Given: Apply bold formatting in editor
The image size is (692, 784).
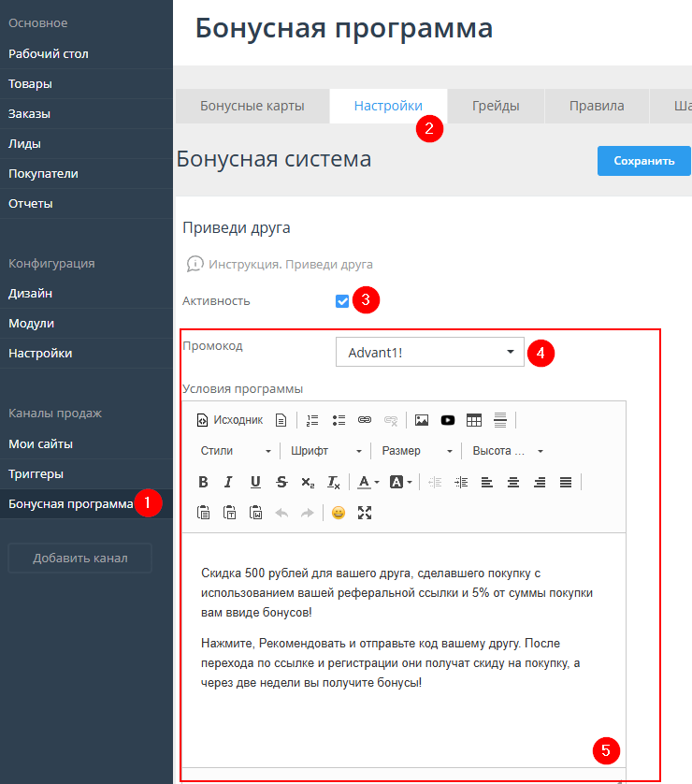Looking at the screenshot, I should [x=203, y=482].
